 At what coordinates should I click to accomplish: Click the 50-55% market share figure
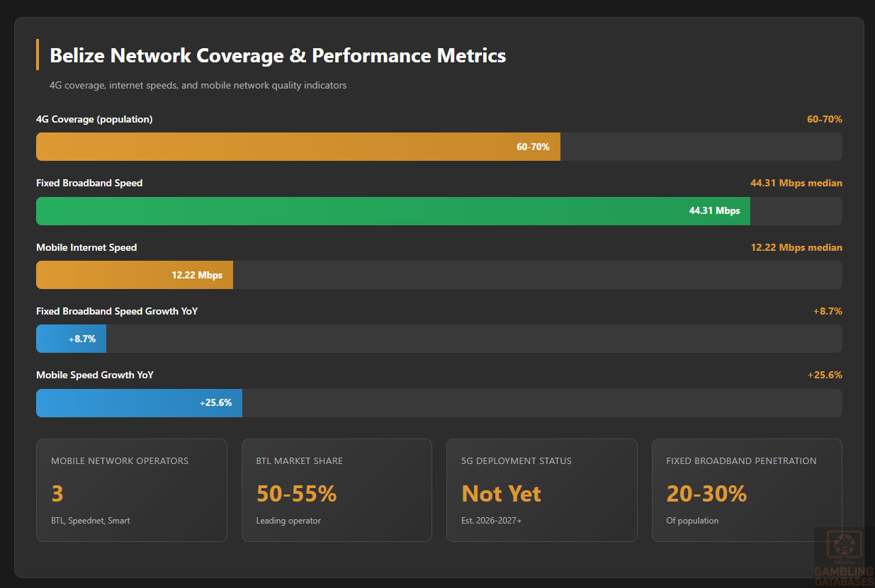coord(296,494)
